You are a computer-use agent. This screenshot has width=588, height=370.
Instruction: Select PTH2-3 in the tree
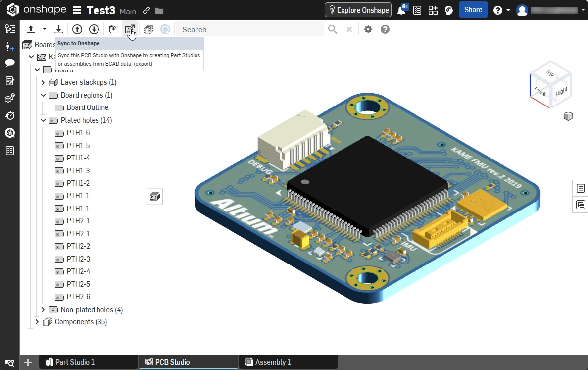(78, 259)
